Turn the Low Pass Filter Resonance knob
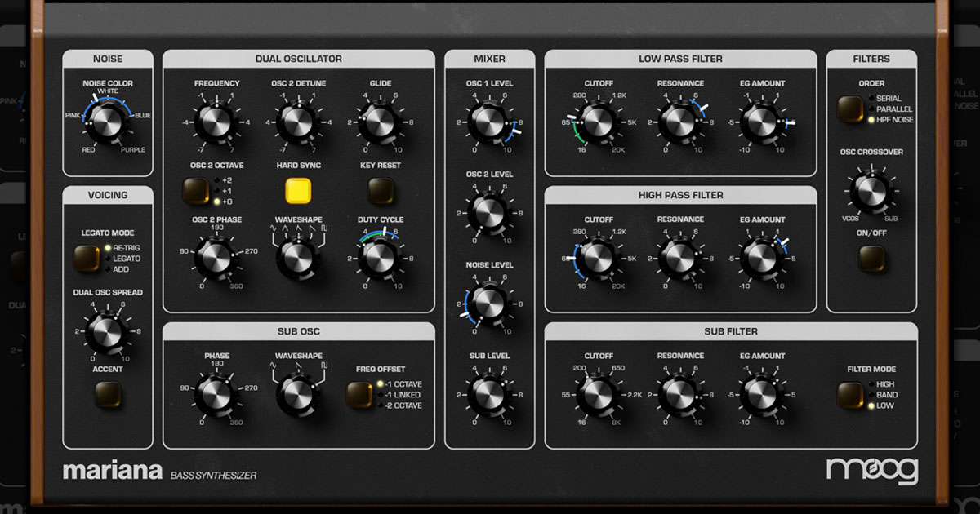This screenshot has height=514, width=980. (681, 121)
